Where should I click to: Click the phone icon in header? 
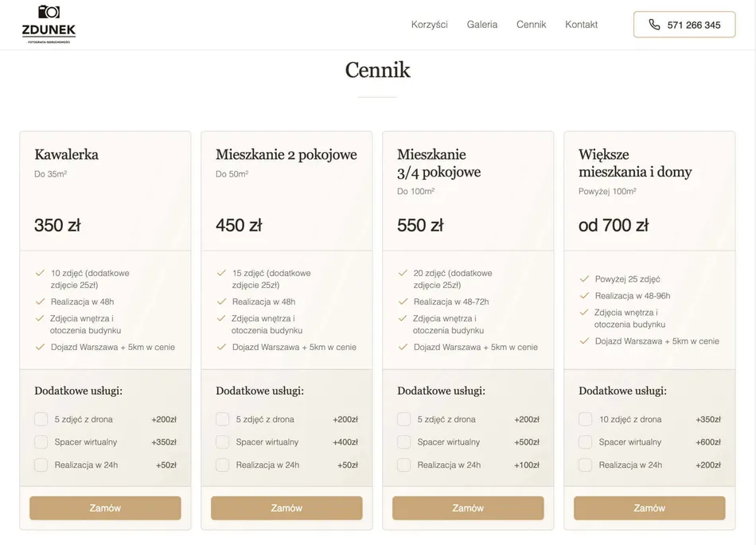654,25
